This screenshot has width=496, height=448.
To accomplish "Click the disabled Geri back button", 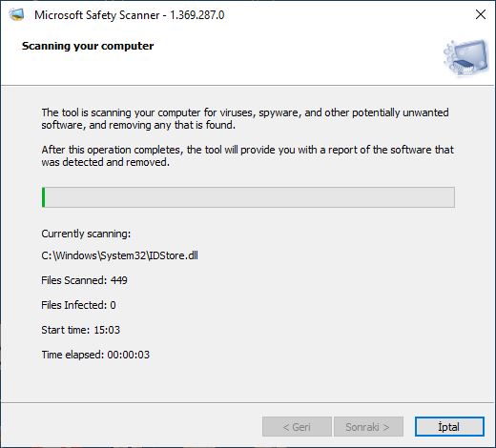I will [297, 426].
